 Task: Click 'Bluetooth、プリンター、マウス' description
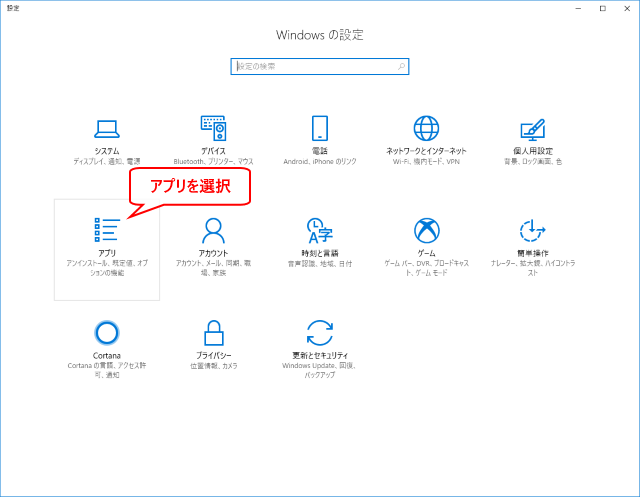(213, 162)
